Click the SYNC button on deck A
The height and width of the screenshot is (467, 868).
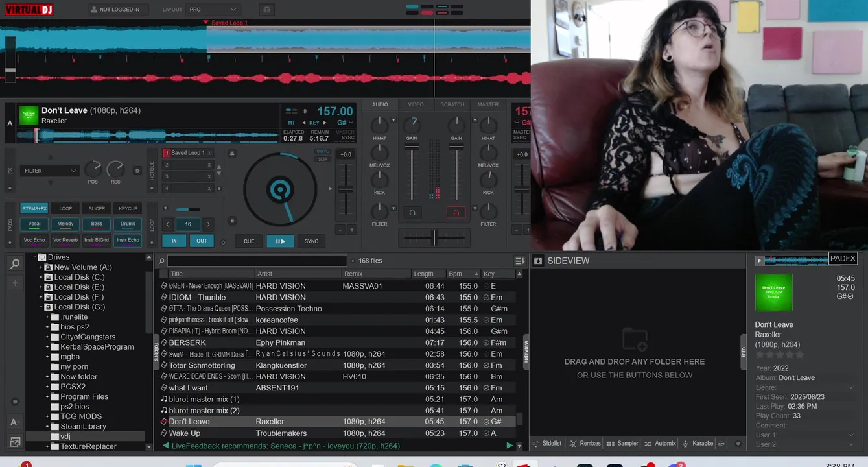pos(312,241)
